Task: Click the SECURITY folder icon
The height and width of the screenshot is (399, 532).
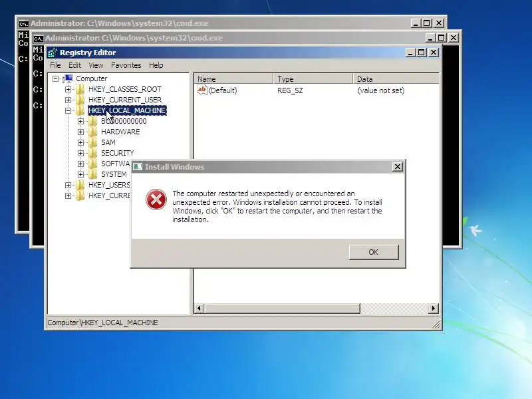Action: click(x=92, y=153)
